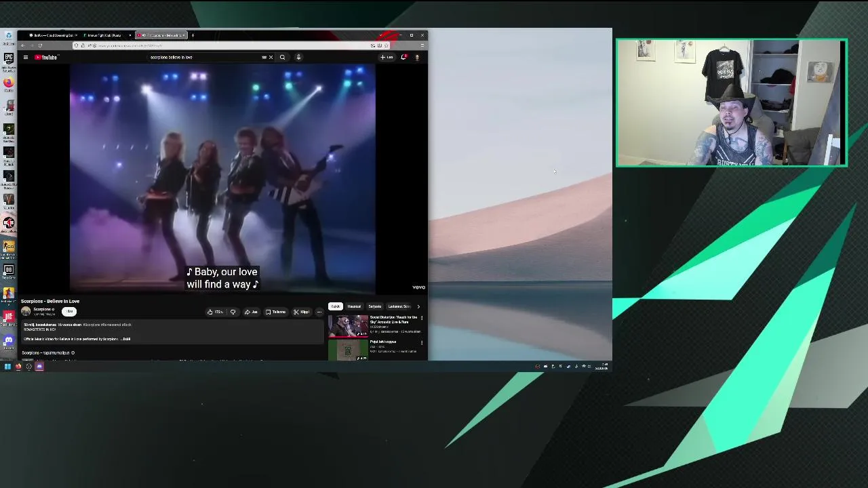Open more actions (three dots) under video
The image size is (868, 488).
tap(319, 312)
